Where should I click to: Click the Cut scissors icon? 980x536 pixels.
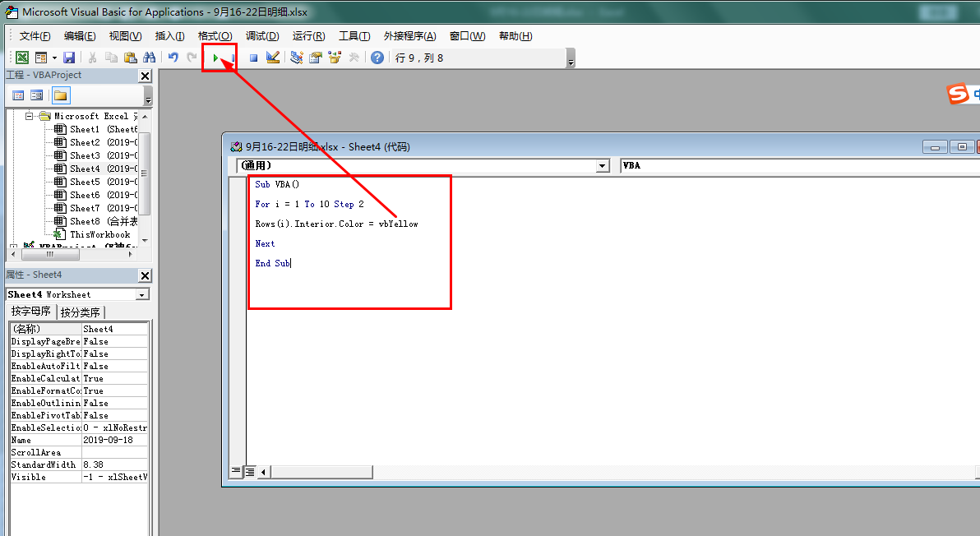pos(92,58)
